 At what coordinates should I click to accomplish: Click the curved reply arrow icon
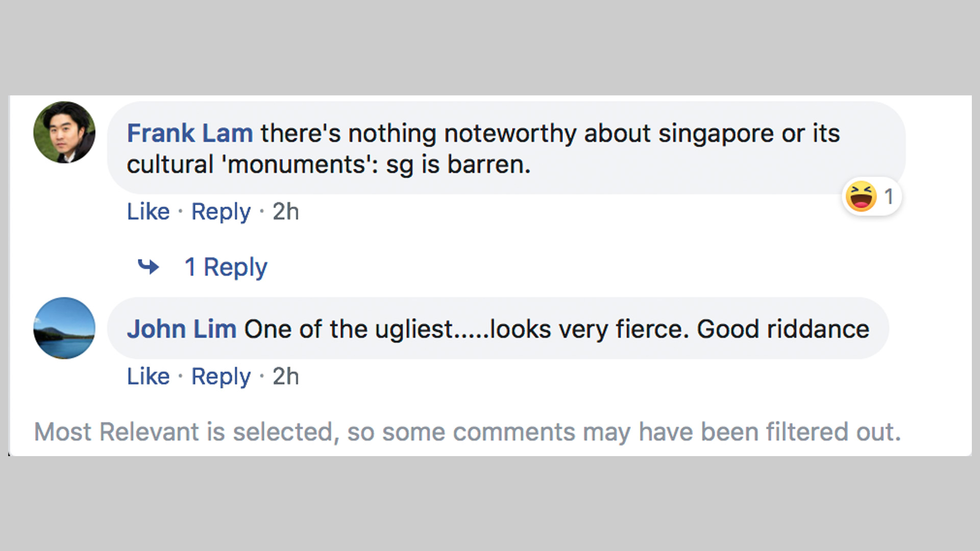(x=149, y=266)
